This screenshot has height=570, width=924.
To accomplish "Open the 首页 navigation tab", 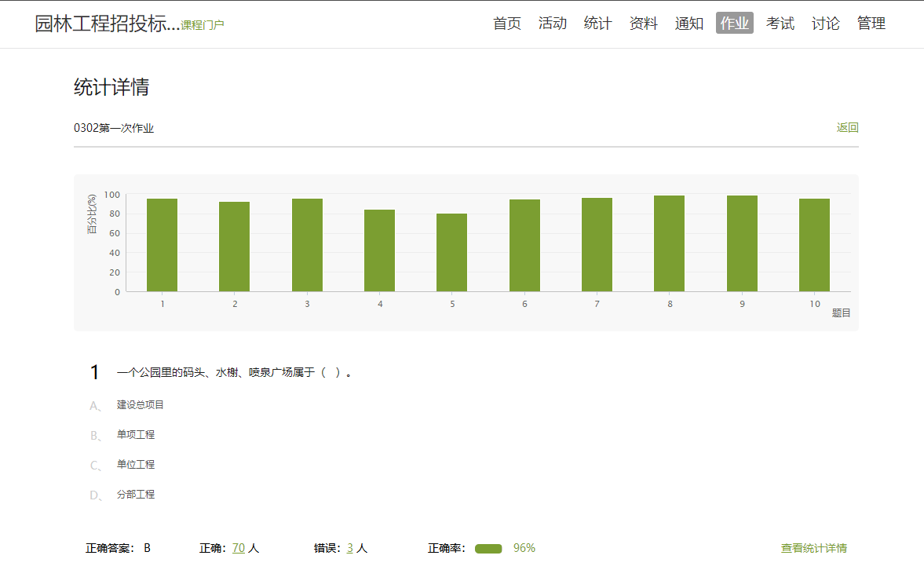I will 506,24.
